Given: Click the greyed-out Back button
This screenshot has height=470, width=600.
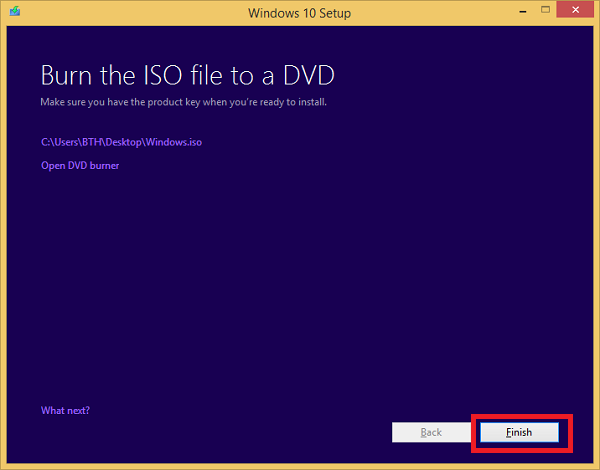Looking at the screenshot, I should [431, 432].
